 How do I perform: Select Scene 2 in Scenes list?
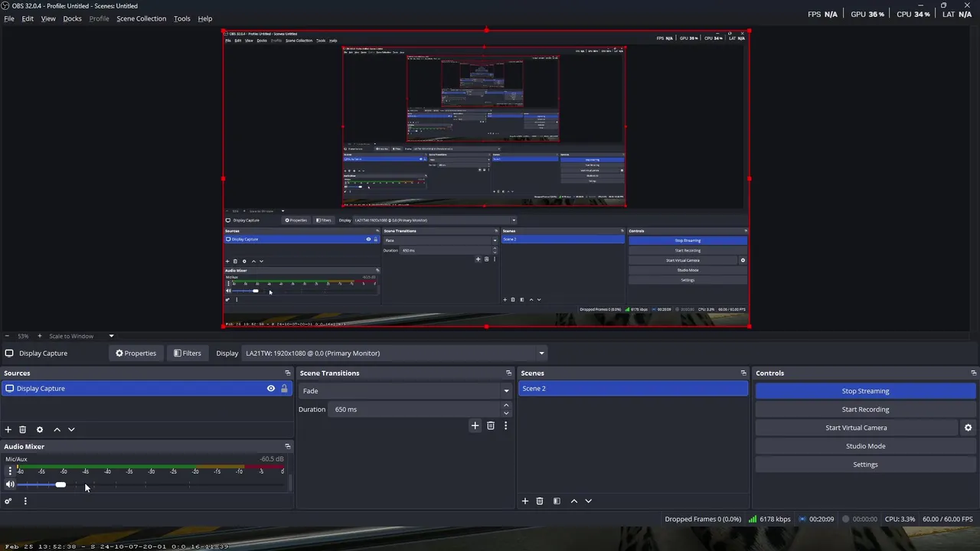(633, 389)
